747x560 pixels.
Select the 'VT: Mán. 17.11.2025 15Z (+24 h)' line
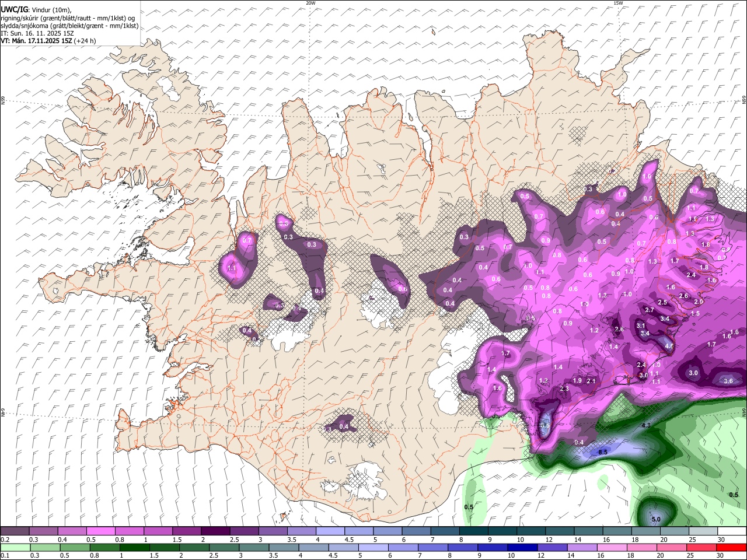[48, 41]
